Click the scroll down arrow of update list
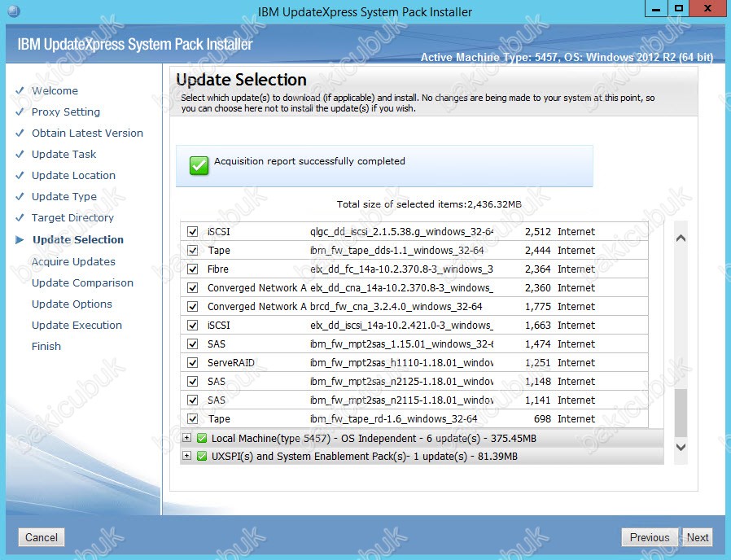 coord(681,447)
